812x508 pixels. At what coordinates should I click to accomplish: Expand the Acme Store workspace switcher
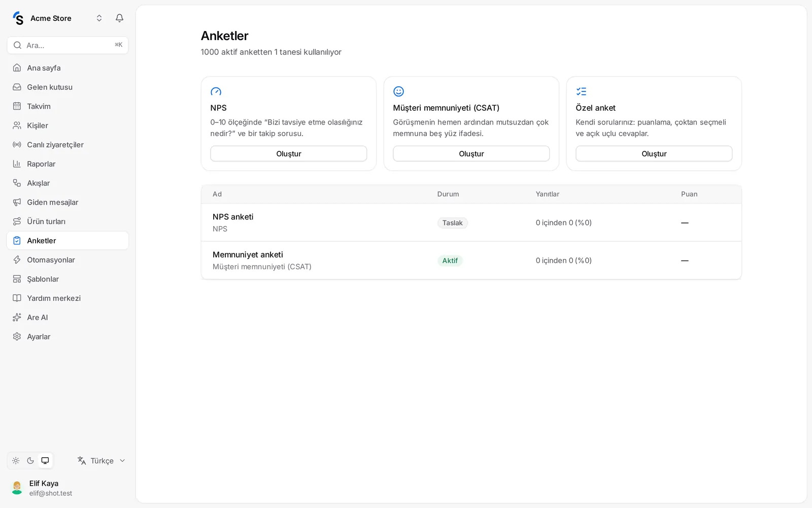[x=99, y=18]
